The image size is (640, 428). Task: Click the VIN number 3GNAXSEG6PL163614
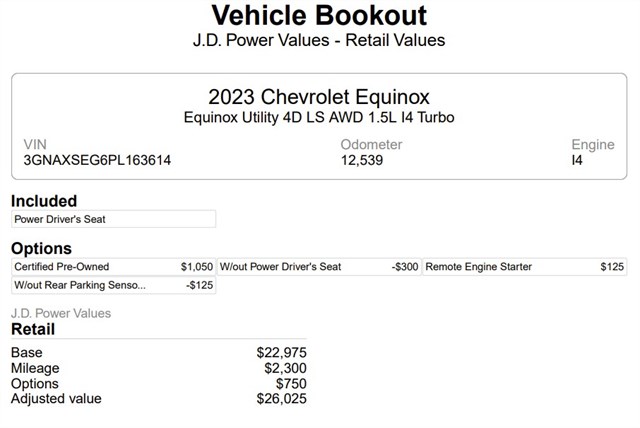tap(97, 160)
